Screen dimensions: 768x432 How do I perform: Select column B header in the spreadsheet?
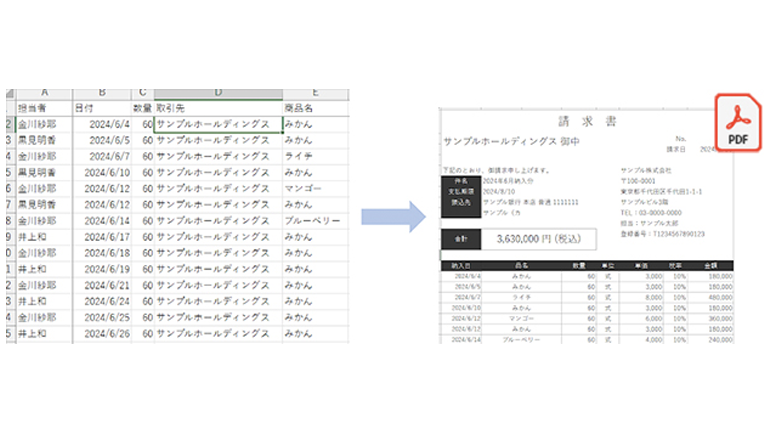click(x=102, y=92)
